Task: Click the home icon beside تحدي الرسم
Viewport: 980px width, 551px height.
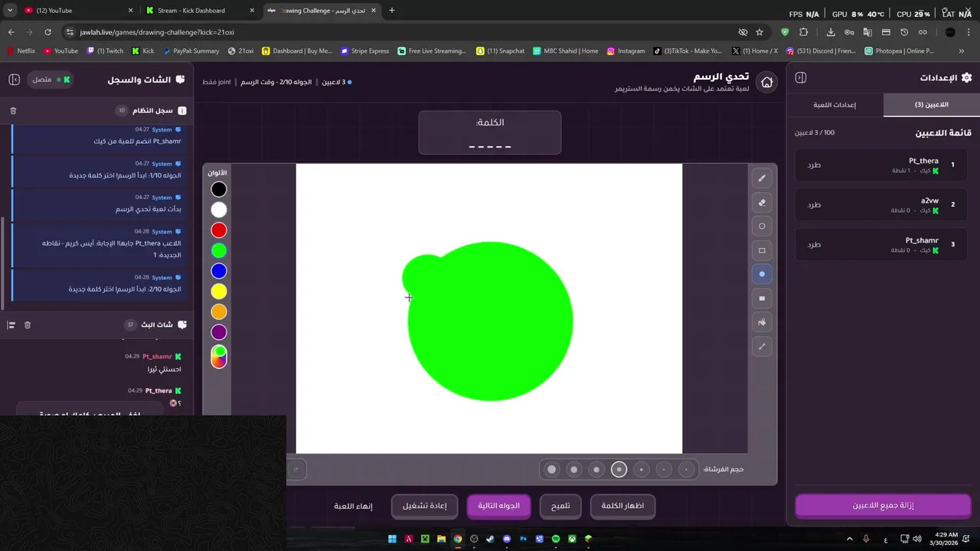Action: (766, 82)
